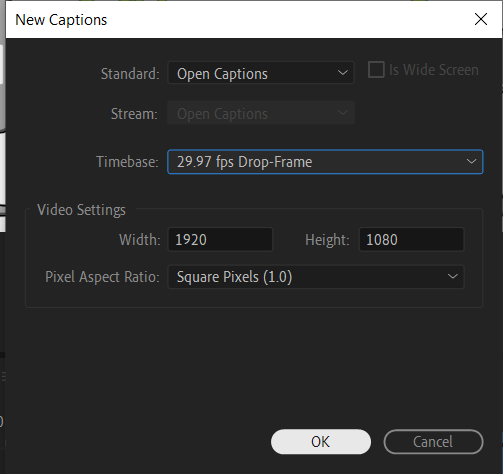Viewport: 503px width, 474px height.
Task: Click the greyed-out Stream Open Captions combo box
Action: tap(261, 113)
